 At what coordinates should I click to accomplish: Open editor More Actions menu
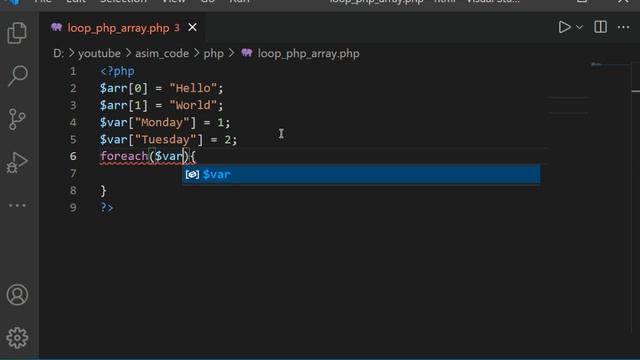point(623,27)
